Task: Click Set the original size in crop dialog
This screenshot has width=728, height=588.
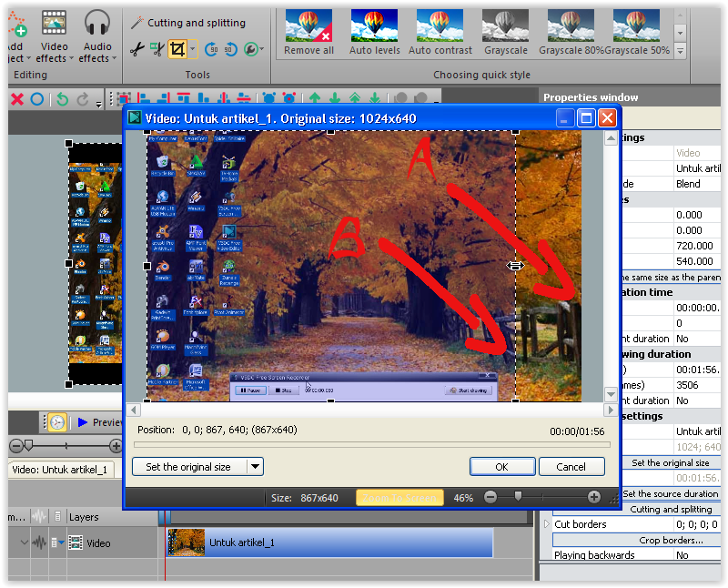Action: click(188, 467)
